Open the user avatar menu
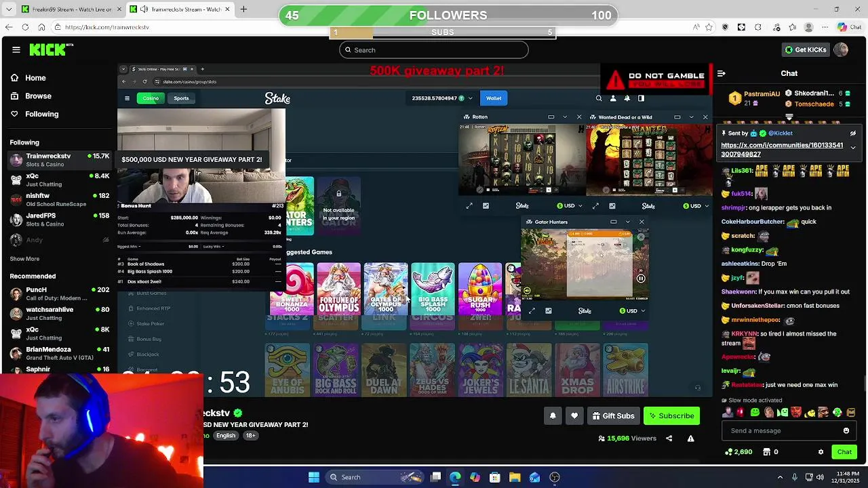868x488 pixels. [841, 49]
